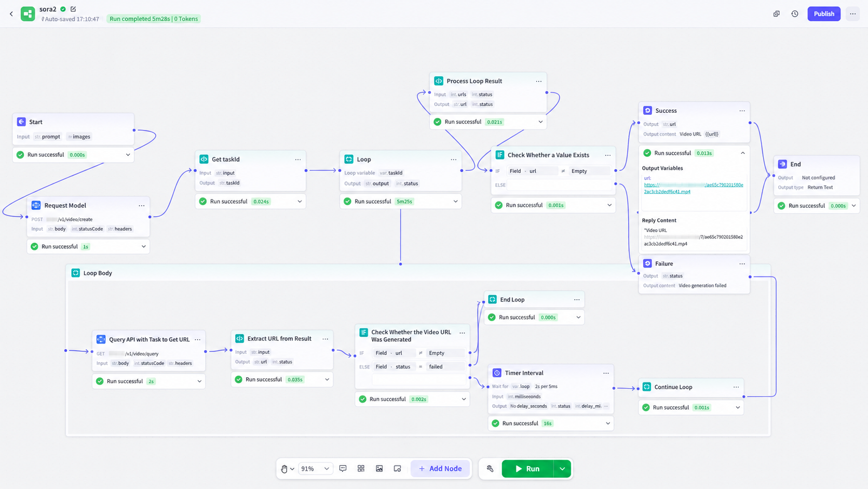
Task: Open the hand pointer mode selector
Action: (288, 469)
